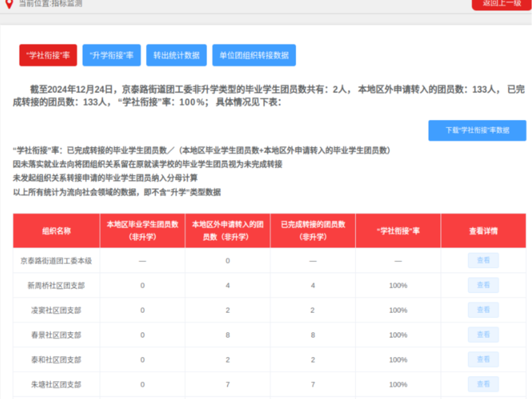View details for 京泰路街道团工委本级
This screenshot has width=532, height=399.
pos(483,260)
